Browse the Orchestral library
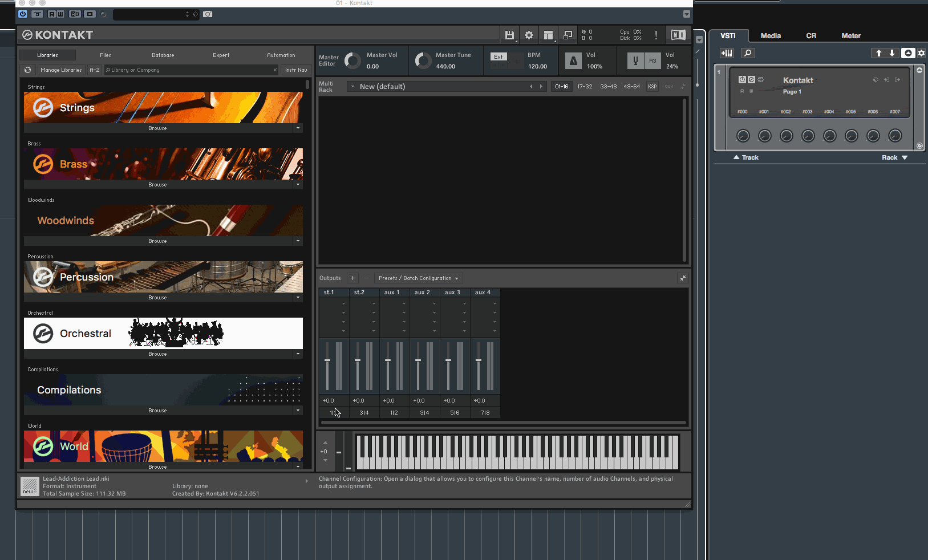Image resolution: width=928 pixels, height=560 pixels. click(158, 354)
